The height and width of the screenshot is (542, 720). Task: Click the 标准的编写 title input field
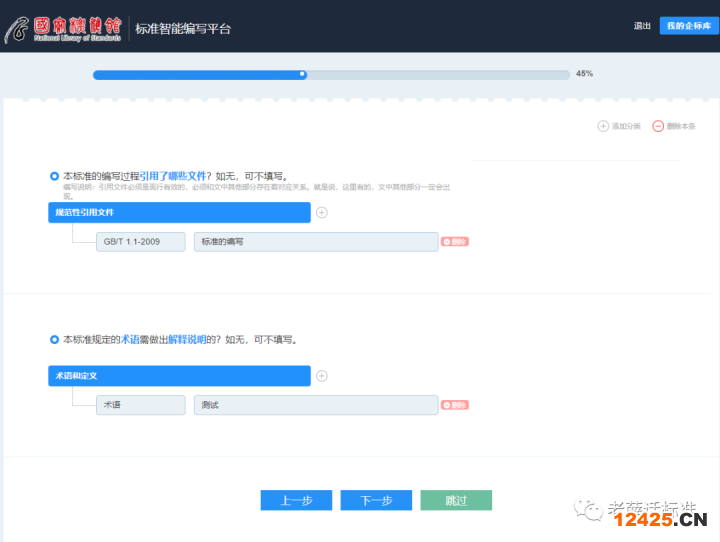click(315, 241)
